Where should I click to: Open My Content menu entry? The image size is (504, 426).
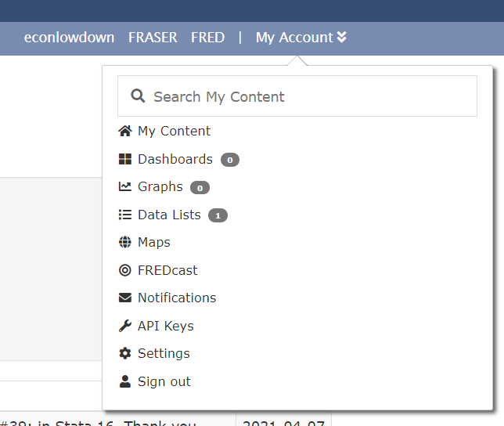coord(174,132)
